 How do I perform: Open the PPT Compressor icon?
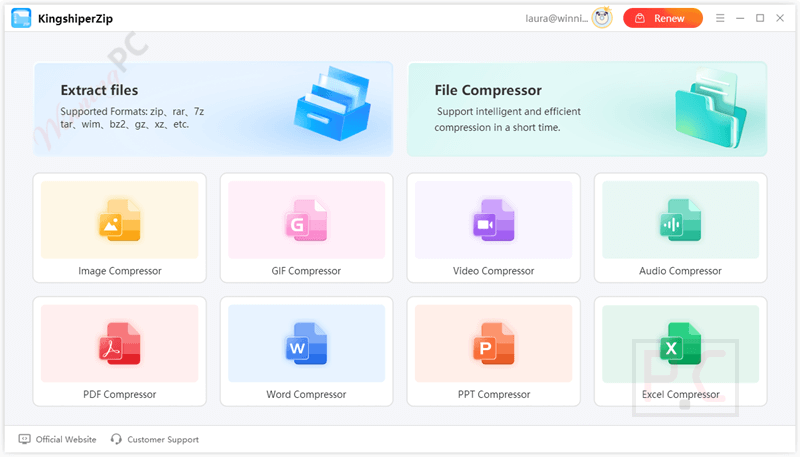point(493,344)
